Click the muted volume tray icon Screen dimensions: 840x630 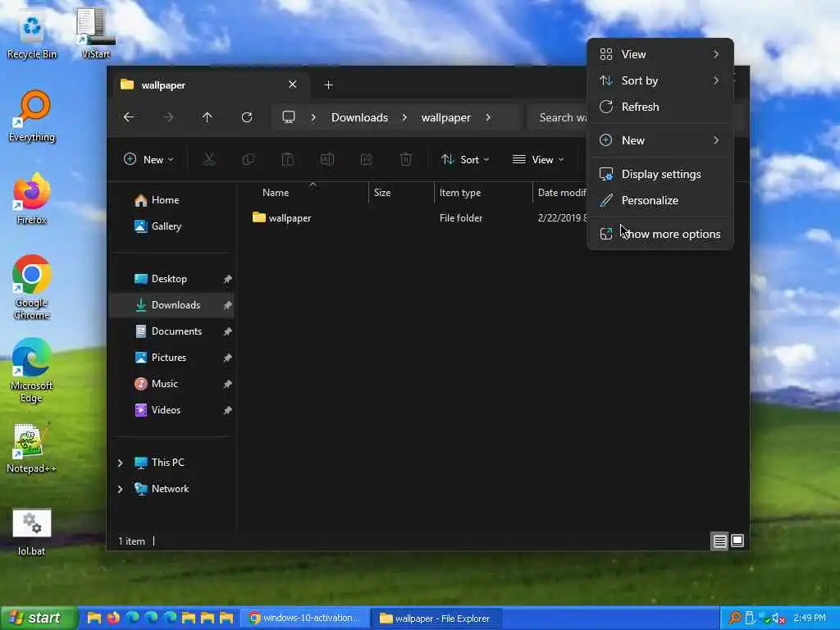(778, 619)
